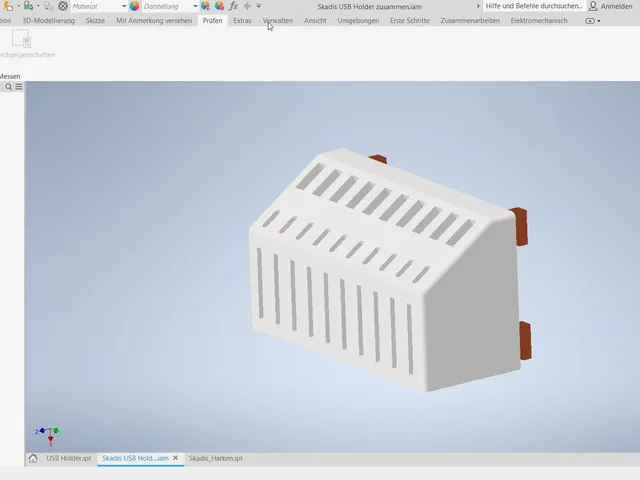Screen dimensions: 640x480
Task: Click the appearance color wheel icon
Action: click(x=134, y=6)
